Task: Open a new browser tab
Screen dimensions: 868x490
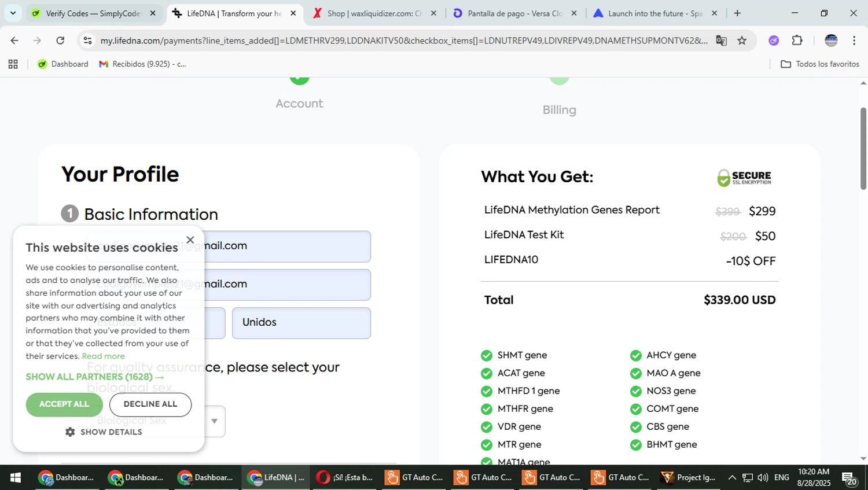Action: [737, 13]
